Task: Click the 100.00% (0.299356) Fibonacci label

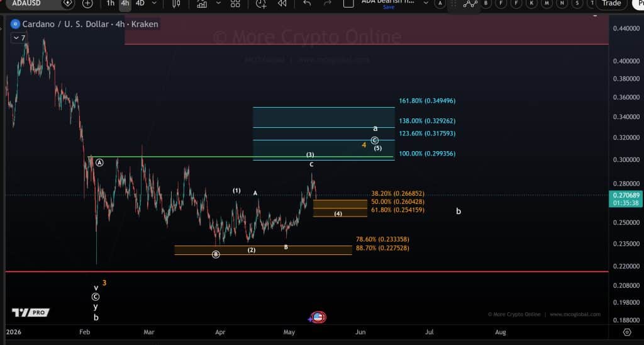Action: coord(427,154)
